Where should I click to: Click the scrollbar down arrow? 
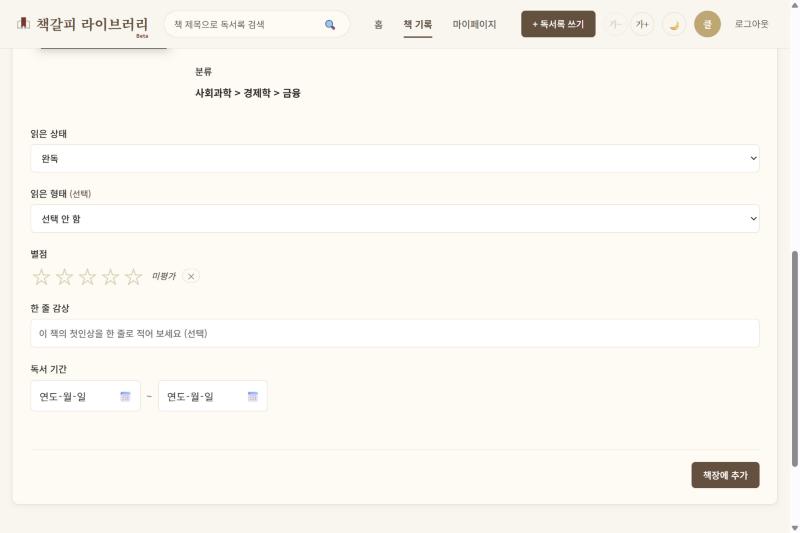pos(794,528)
